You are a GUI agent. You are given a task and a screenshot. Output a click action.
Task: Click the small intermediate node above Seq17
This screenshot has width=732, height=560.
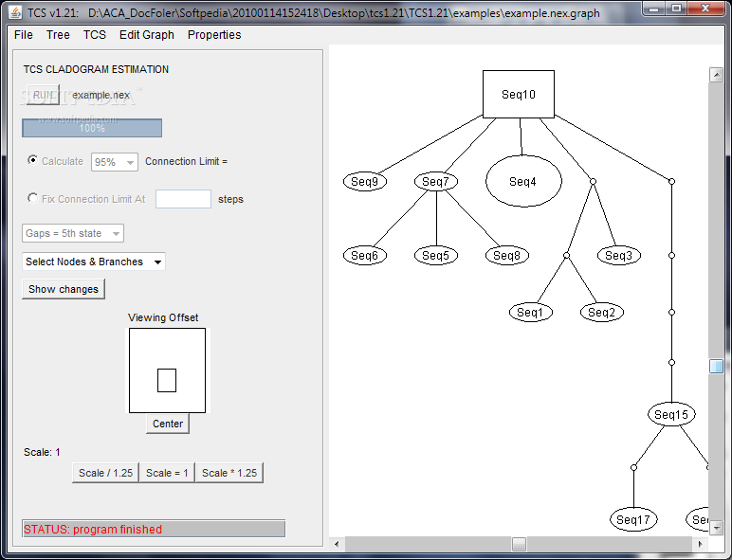(633, 467)
